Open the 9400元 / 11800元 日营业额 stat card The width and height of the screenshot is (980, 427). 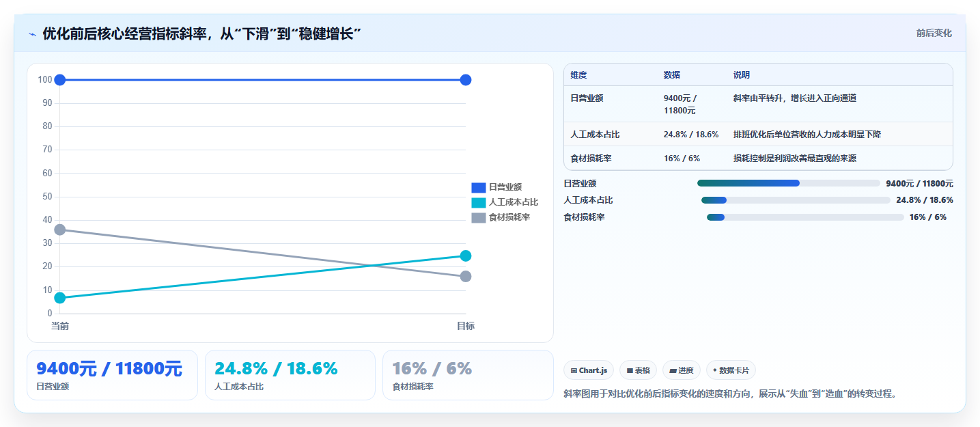[112, 375]
